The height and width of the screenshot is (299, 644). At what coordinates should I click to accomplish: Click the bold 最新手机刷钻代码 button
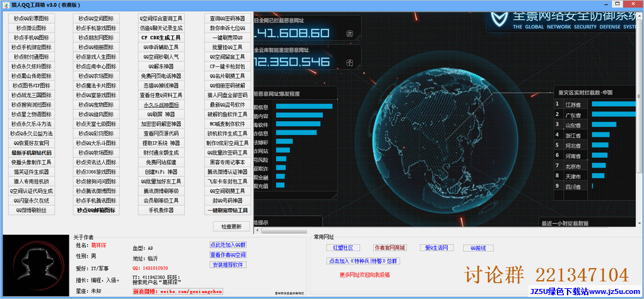[x=31, y=153]
